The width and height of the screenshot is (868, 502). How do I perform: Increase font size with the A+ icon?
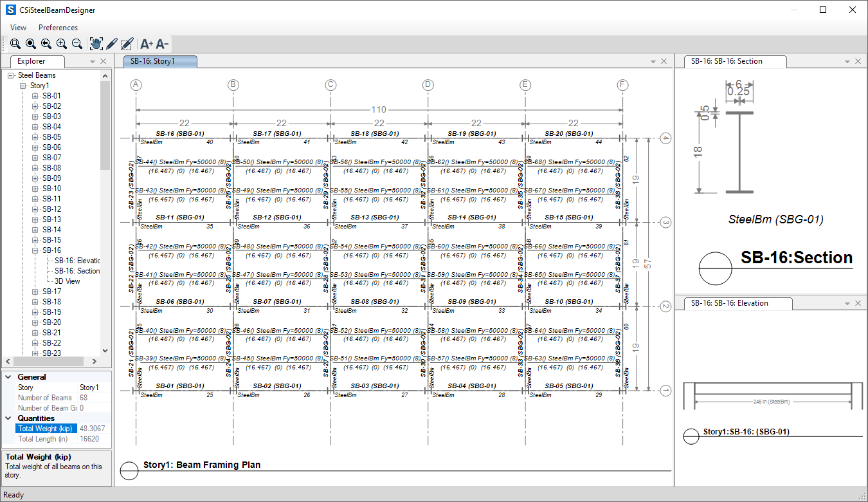point(145,44)
